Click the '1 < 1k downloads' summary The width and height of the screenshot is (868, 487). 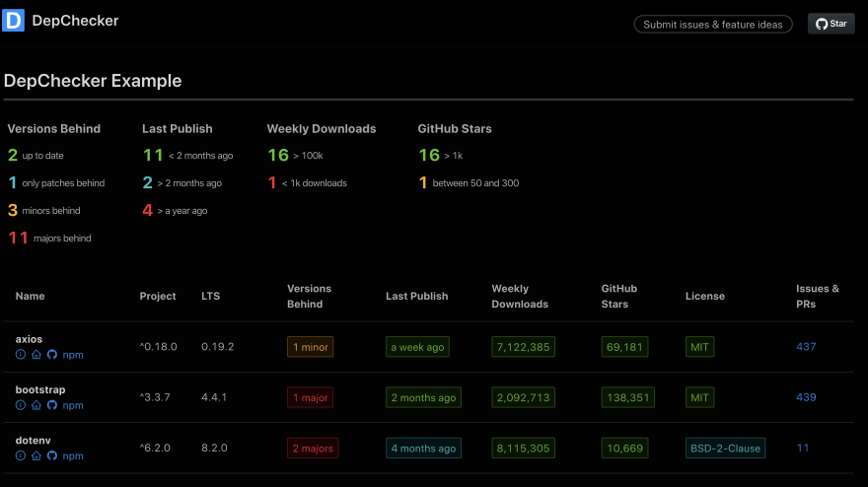[307, 183]
